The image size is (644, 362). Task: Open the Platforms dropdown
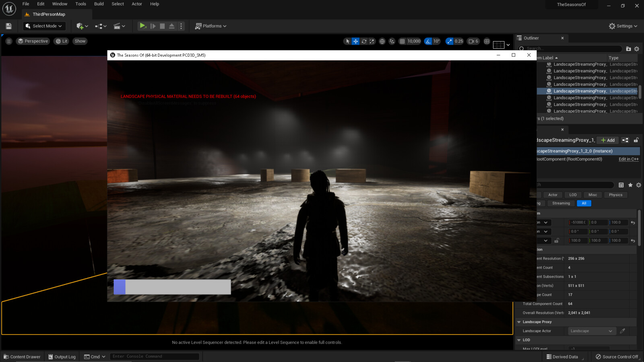pyautogui.click(x=211, y=26)
